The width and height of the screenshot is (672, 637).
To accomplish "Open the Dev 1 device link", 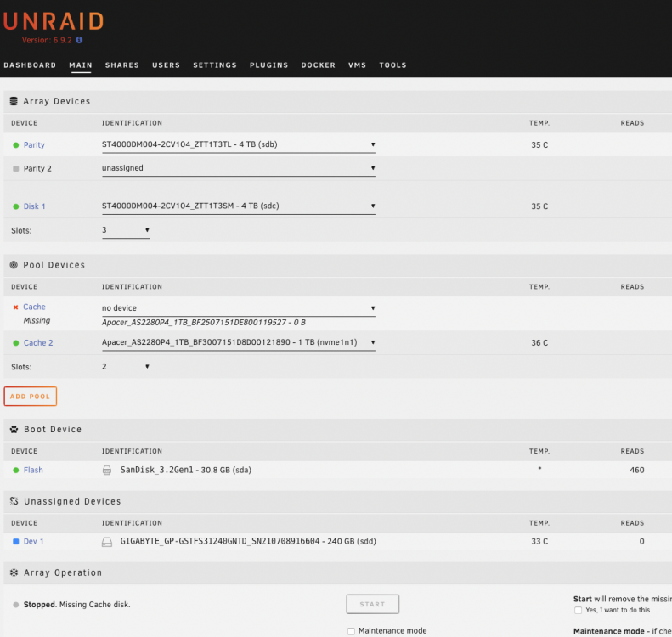I will [33, 542].
